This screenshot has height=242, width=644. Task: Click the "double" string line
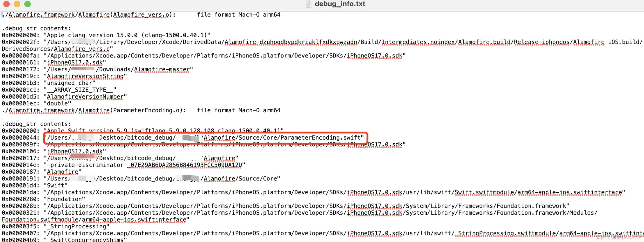[36, 103]
